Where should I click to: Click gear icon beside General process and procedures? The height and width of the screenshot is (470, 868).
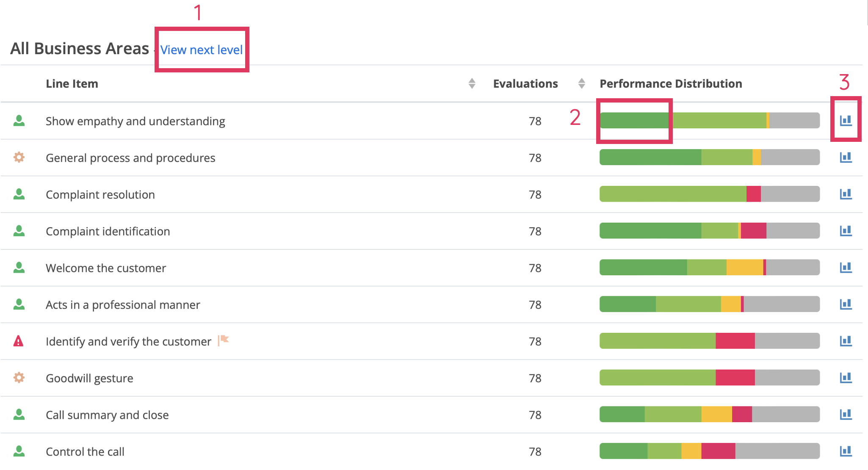(x=19, y=158)
